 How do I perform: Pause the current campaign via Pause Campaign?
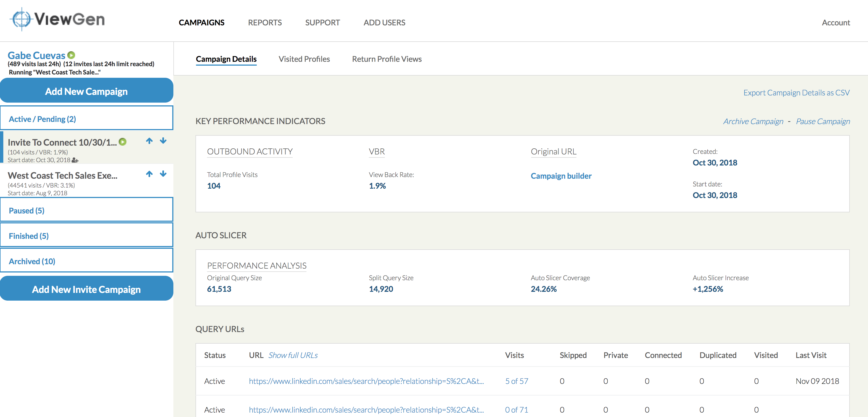click(x=823, y=121)
